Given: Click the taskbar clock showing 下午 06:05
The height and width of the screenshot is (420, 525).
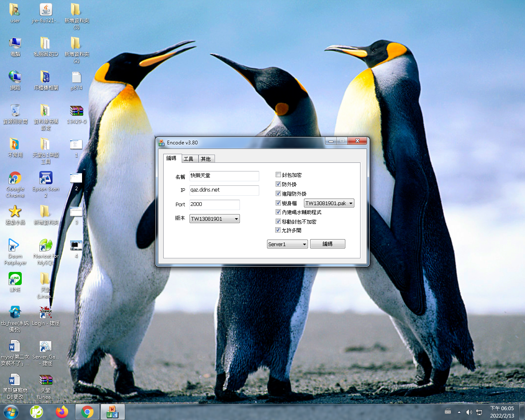Looking at the screenshot, I should [502, 412].
